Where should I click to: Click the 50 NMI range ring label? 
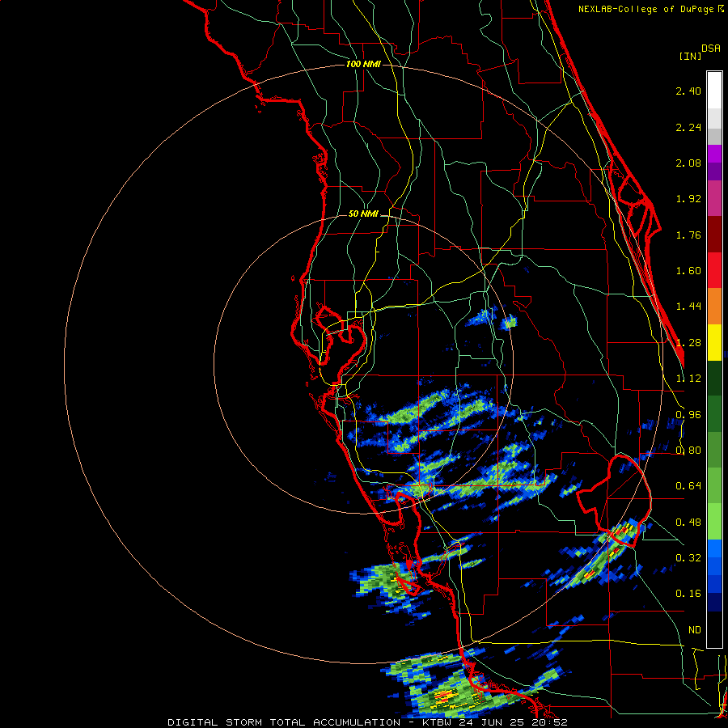(x=363, y=214)
